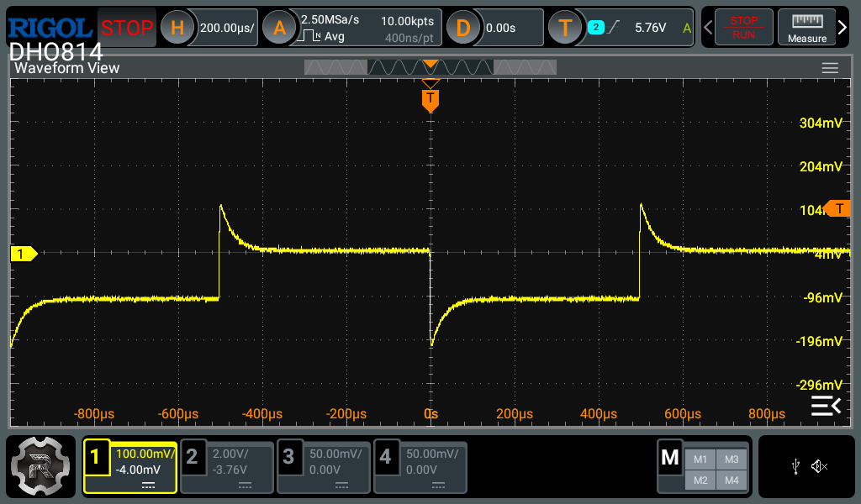The width and height of the screenshot is (861, 504).
Task: Select the M4 math slot
Action: tap(732, 480)
